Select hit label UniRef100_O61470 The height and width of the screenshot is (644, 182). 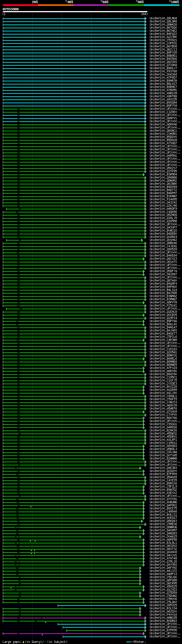tap(163, 262)
